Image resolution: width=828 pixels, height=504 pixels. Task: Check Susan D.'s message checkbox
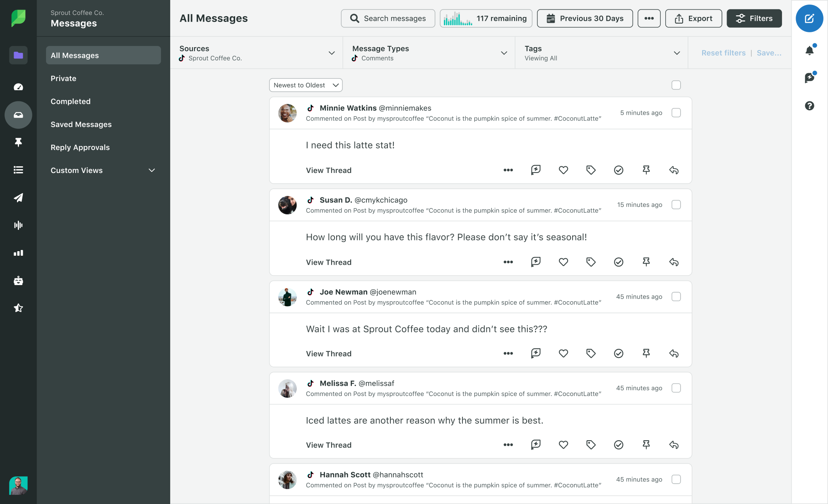676,204
